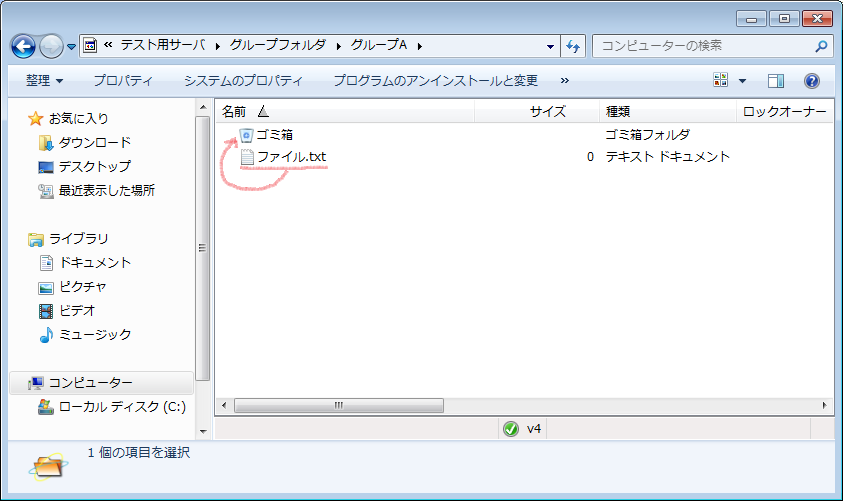Click the プロパティ toolbar button
This screenshot has height=501, width=843.
pos(123,80)
